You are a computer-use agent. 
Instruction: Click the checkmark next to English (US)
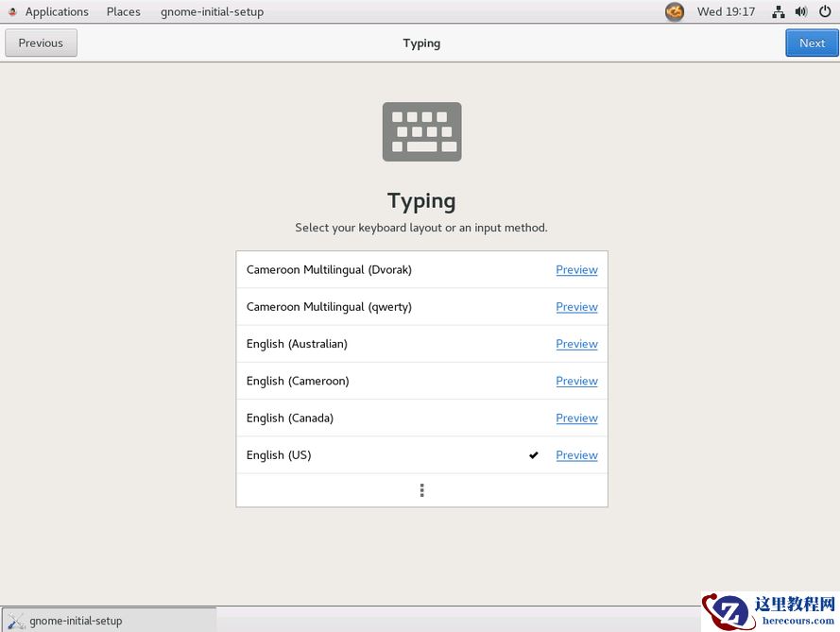pos(534,454)
